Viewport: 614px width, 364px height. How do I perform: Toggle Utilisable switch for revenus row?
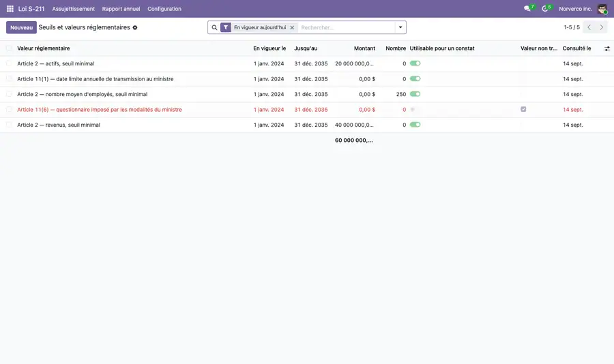(x=415, y=125)
